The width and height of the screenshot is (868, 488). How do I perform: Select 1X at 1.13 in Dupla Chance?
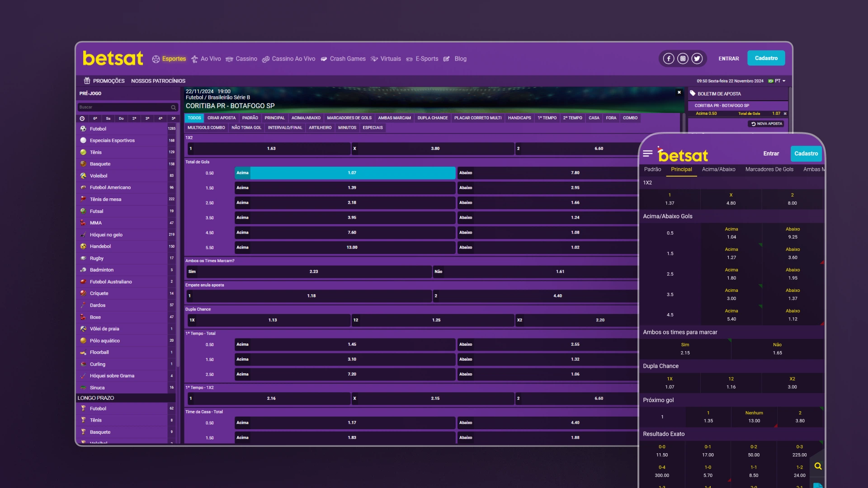(x=269, y=320)
